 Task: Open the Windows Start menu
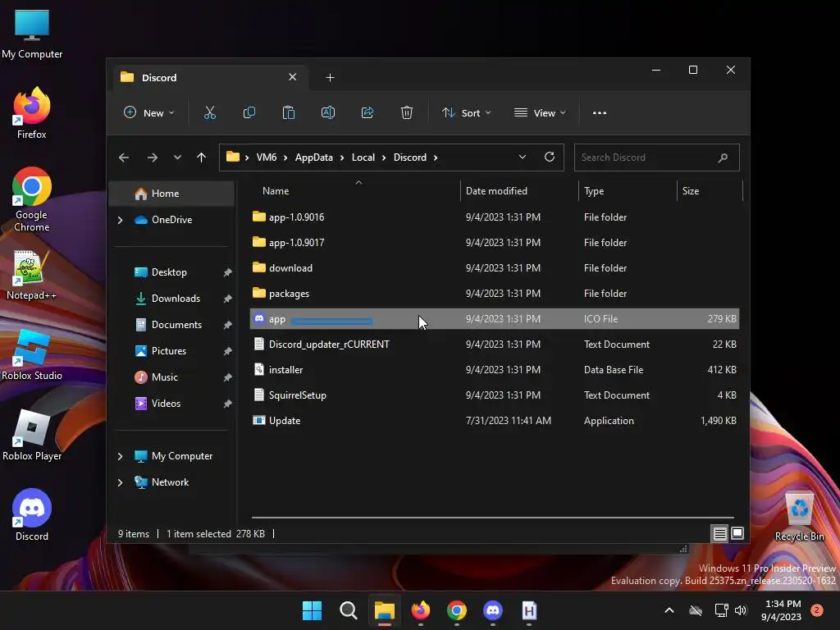(x=312, y=610)
